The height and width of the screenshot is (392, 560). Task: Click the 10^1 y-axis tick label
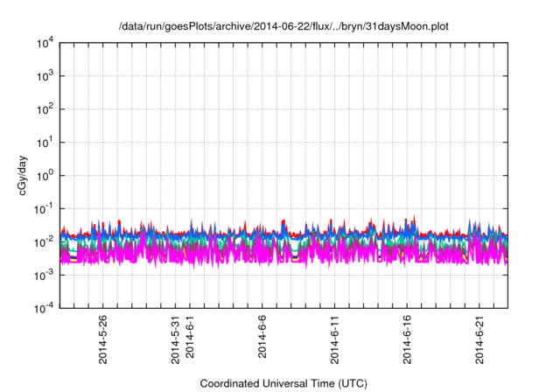click(x=45, y=142)
